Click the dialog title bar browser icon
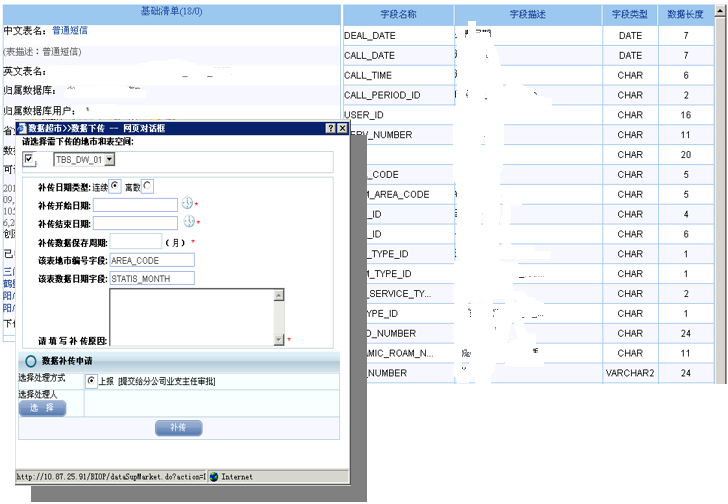The height and width of the screenshot is (504, 728). pos(21,128)
